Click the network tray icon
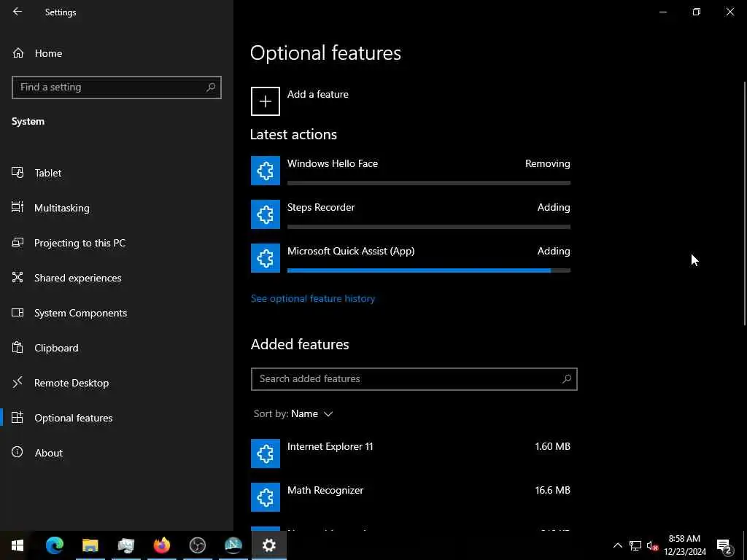Screen dimensions: 747x560 (635, 545)
